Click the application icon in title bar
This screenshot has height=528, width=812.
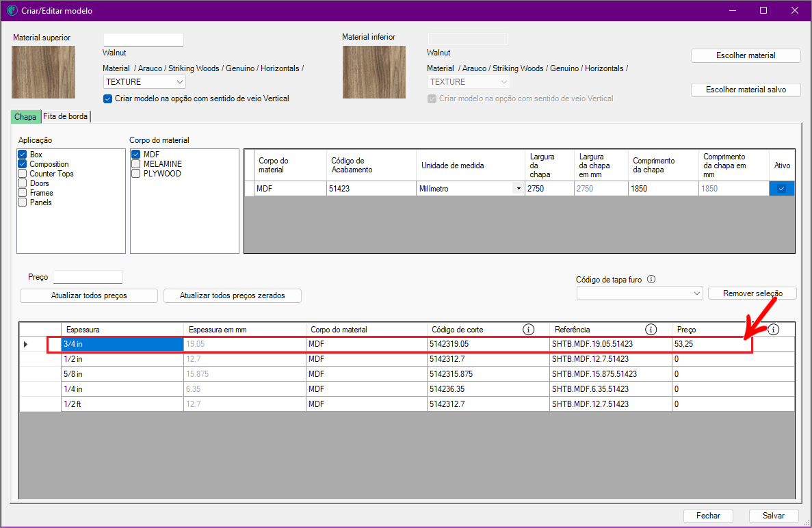pos(12,11)
